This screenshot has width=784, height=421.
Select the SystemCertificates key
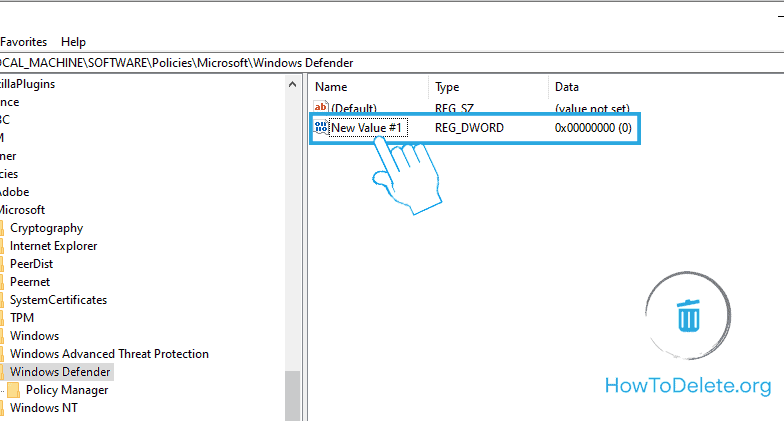coord(58,300)
